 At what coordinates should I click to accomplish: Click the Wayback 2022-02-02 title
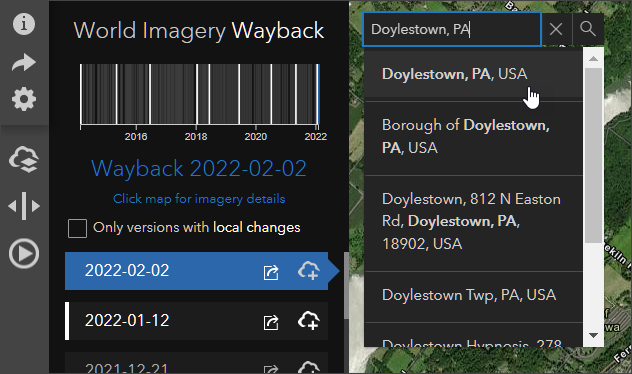click(x=199, y=168)
